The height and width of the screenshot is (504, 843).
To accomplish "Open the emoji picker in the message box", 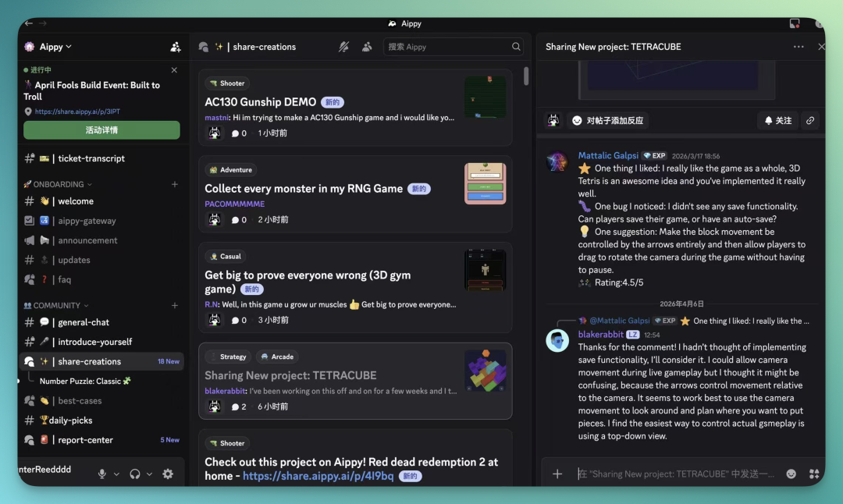I will click(791, 474).
